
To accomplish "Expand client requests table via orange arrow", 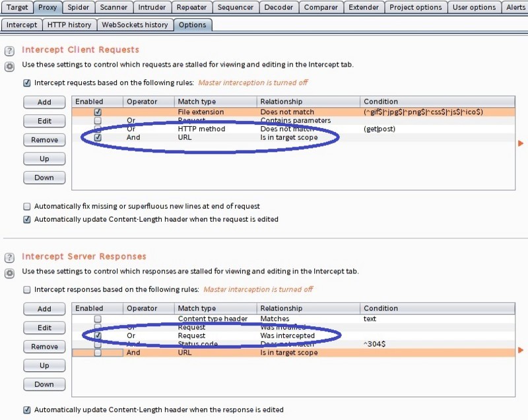I will click(521, 143).
